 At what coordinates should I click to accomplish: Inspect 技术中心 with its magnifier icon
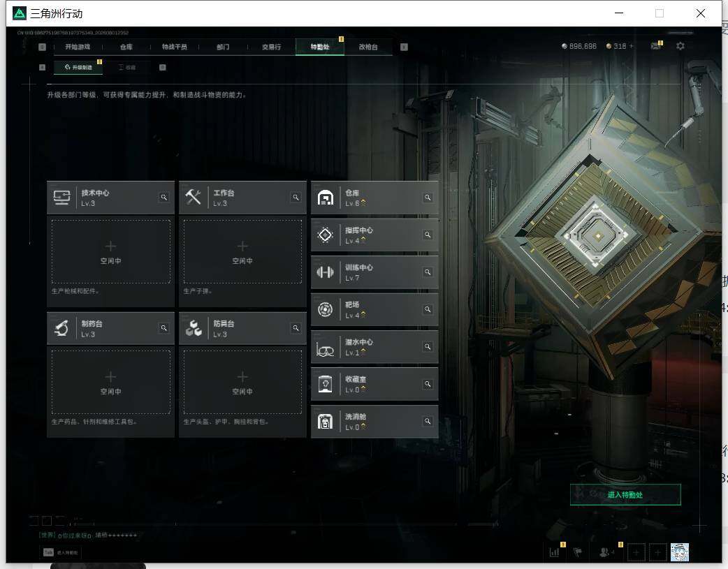point(164,198)
